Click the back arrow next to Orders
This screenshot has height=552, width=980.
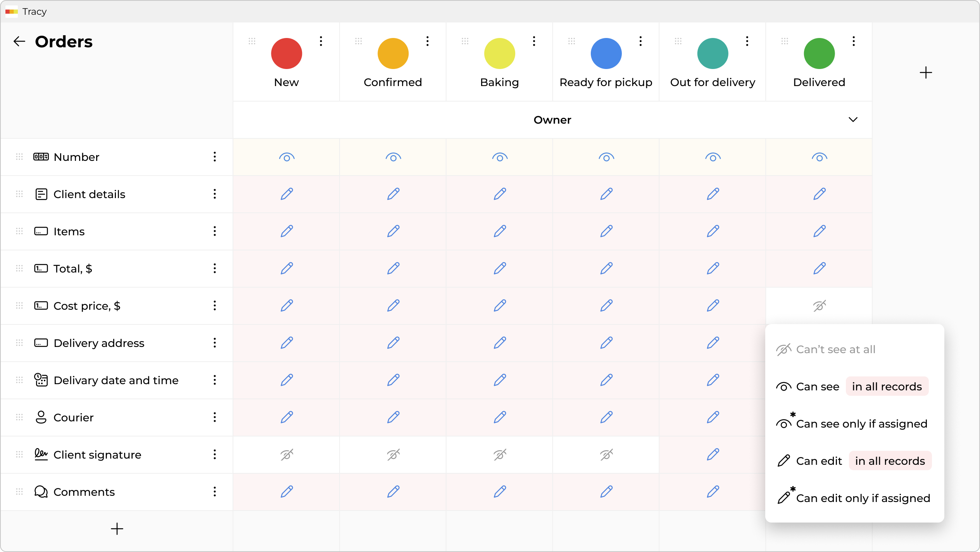click(19, 41)
